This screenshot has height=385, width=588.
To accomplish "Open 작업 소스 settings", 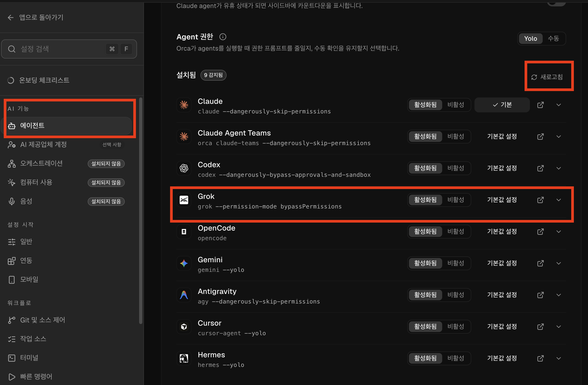I will (67, 339).
